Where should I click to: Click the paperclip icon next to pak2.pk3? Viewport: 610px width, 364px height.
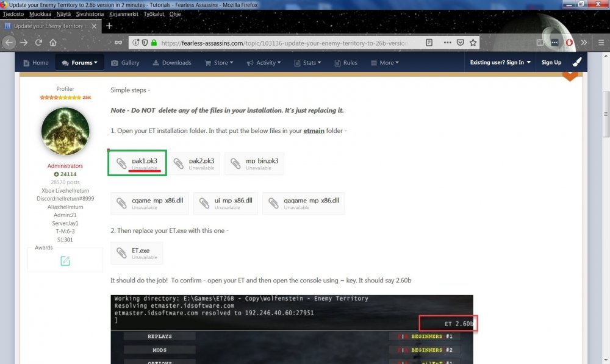coord(179,164)
